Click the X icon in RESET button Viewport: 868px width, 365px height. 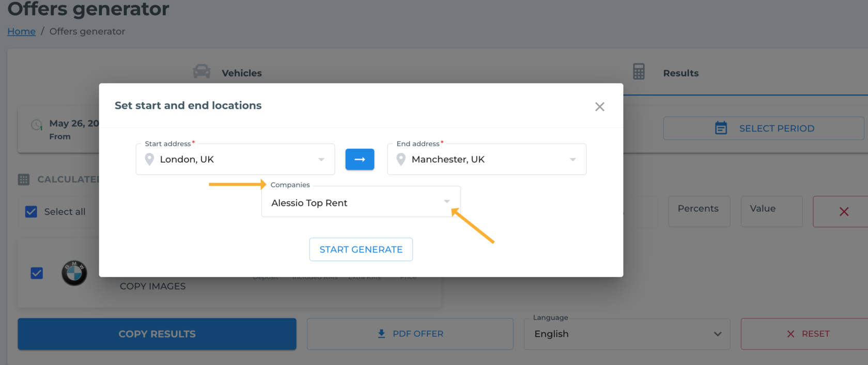click(791, 334)
